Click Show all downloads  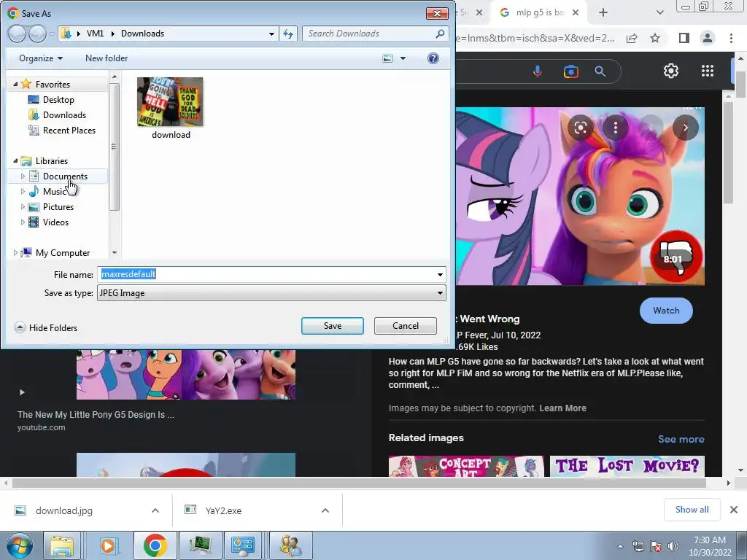692,510
